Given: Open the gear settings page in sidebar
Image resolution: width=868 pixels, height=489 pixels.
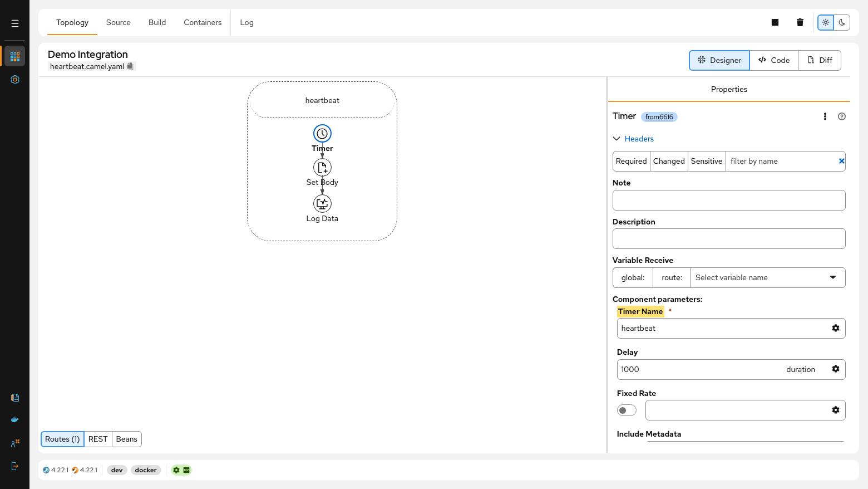Looking at the screenshot, I should (x=15, y=80).
